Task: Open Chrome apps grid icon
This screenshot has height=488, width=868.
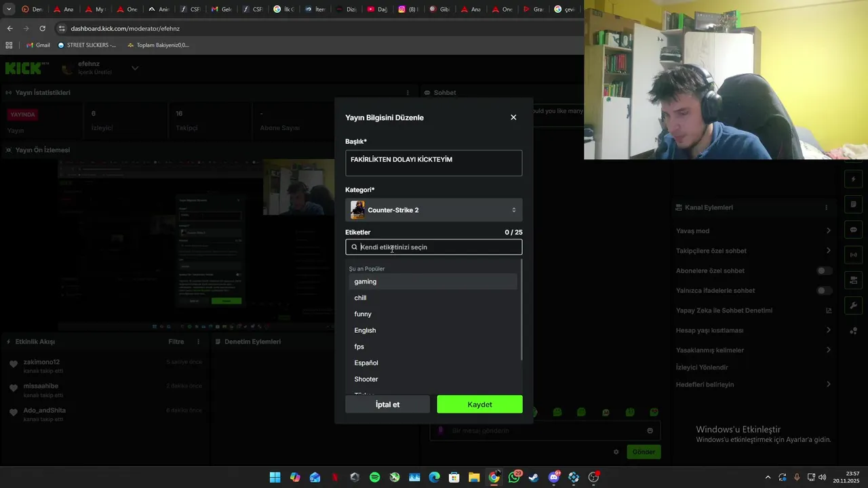Action: [x=9, y=45]
